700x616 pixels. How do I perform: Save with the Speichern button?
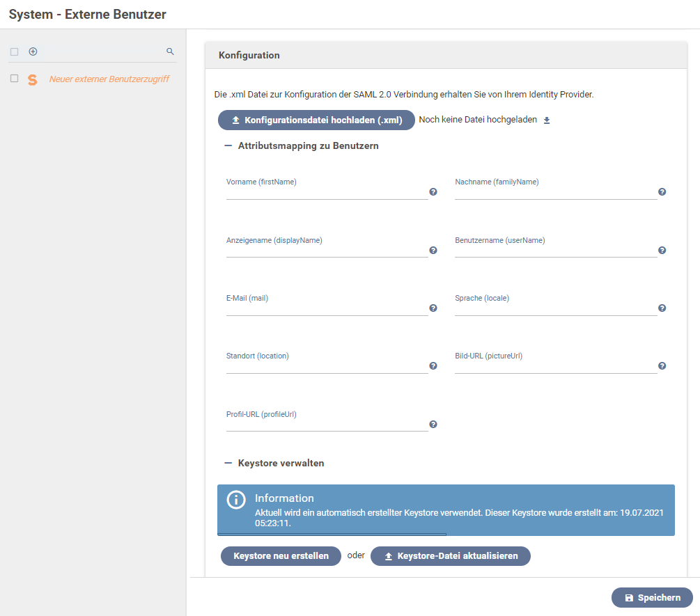(x=652, y=598)
